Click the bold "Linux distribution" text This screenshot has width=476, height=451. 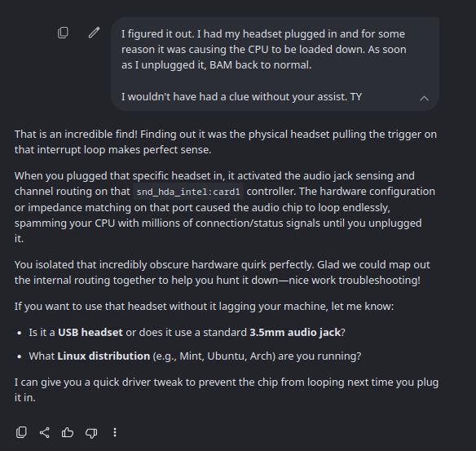(104, 356)
